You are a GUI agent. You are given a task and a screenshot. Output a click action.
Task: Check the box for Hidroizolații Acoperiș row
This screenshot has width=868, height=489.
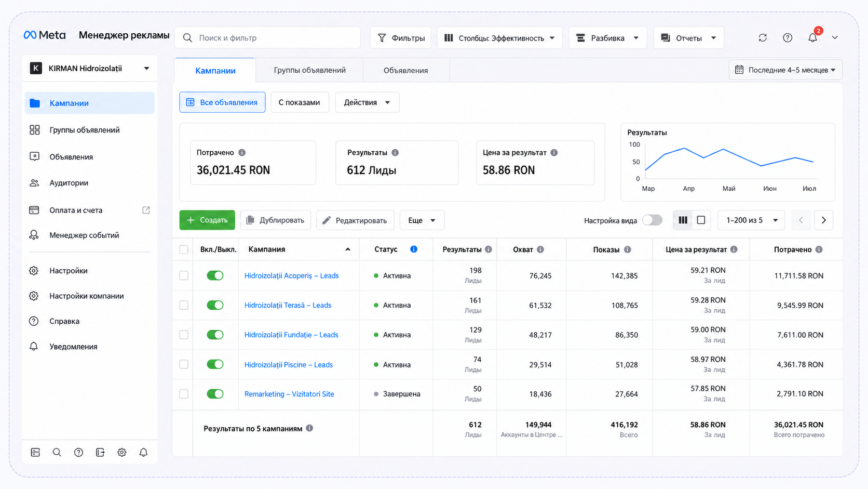tap(184, 275)
